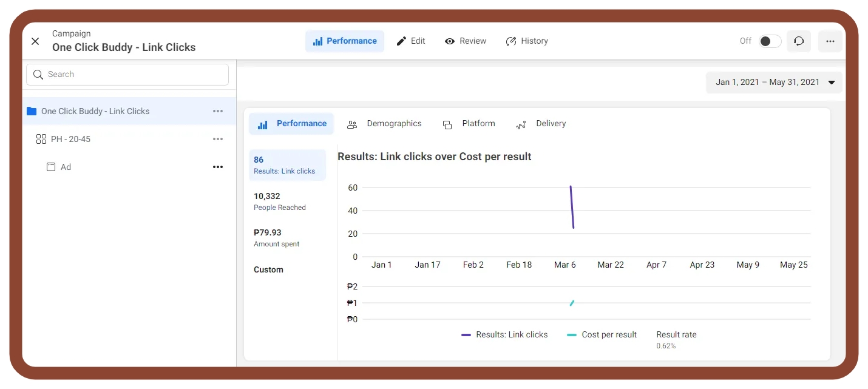Open options for One Click Buddy campaign
Viewport: 868px width, 389px height.
pyautogui.click(x=218, y=111)
